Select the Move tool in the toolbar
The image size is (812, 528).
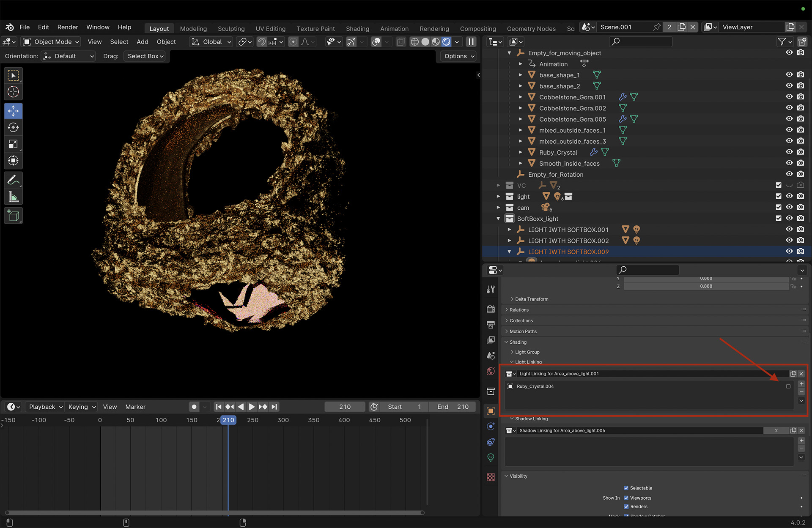pyautogui.click(x=13, y=111)
